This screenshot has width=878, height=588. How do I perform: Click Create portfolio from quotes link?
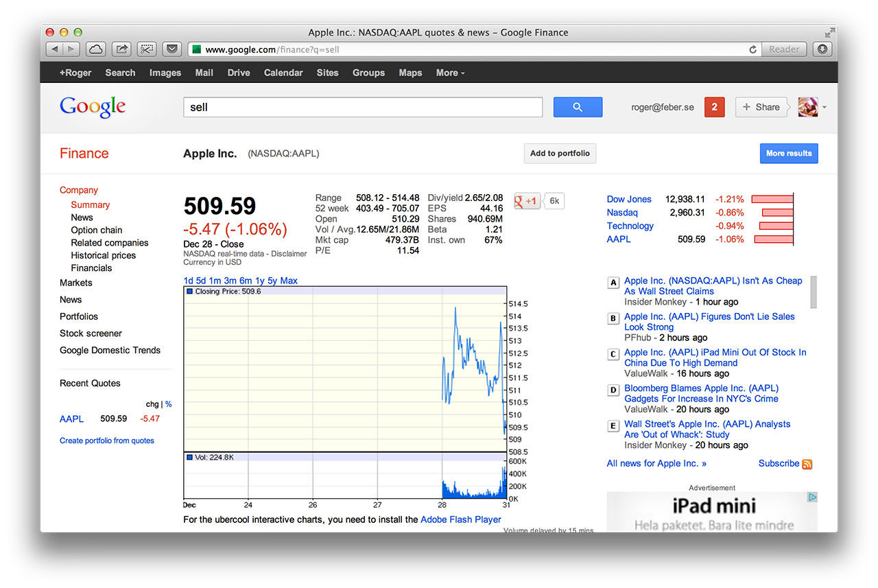point(107,440)
